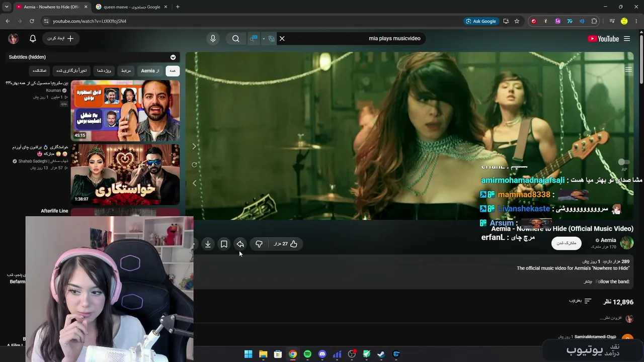
Task: Open the account avatar on YouTube header
Action: (14, 39)
